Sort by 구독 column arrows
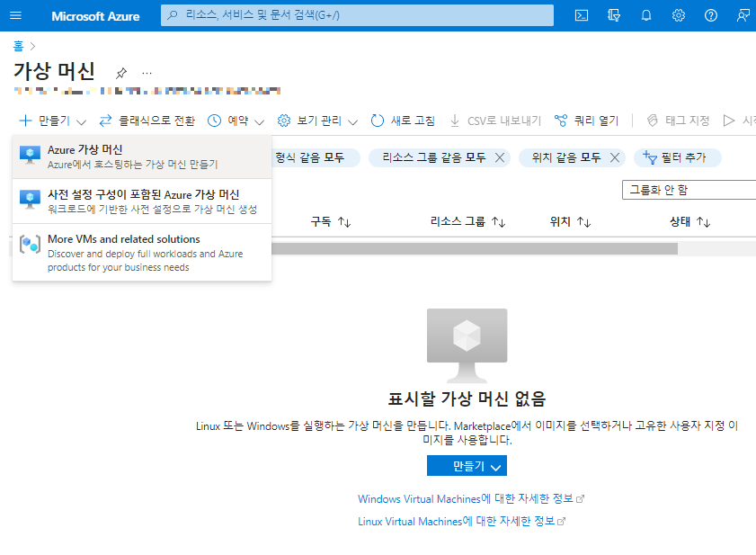The width and height of the screenshot is (756, 555). click(344, 222)
